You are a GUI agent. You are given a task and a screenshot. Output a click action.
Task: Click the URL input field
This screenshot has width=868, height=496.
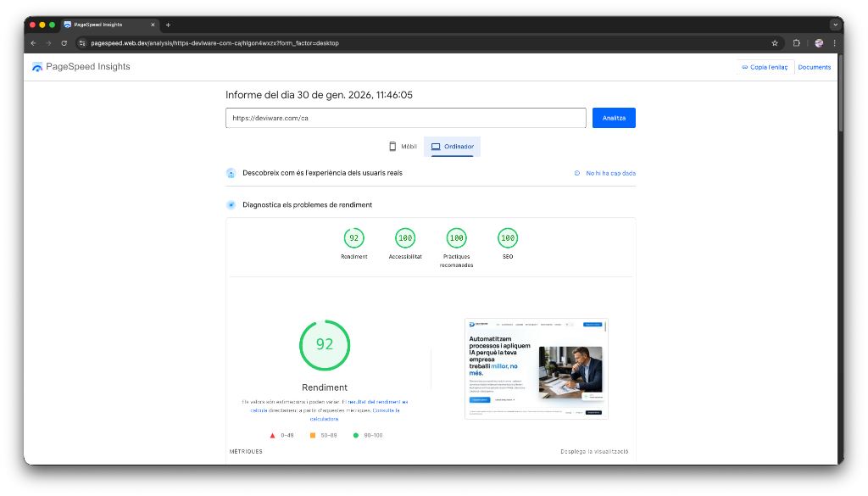[x=404, y=118]
